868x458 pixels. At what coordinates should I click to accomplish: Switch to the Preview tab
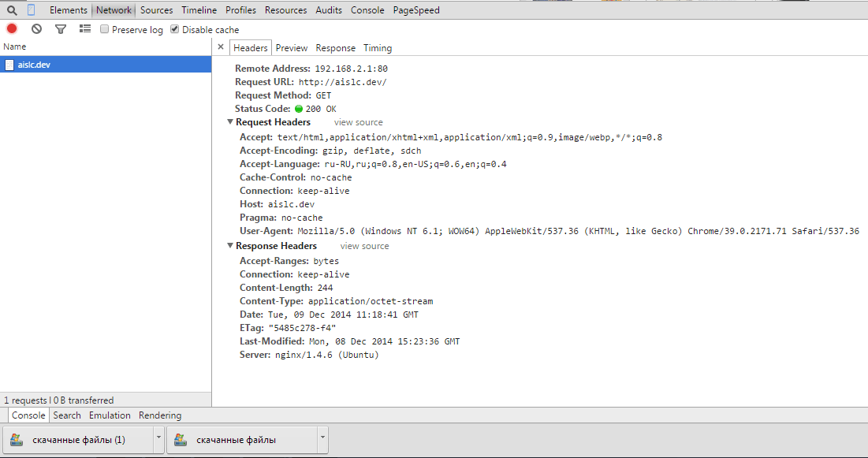click(x=292, y=47)
